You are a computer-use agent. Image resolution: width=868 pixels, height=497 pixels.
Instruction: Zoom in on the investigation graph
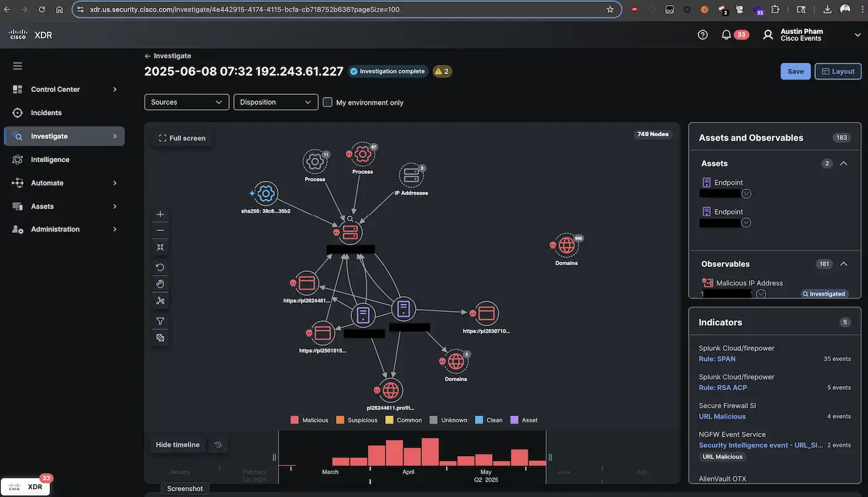click(x=160, y=214)
